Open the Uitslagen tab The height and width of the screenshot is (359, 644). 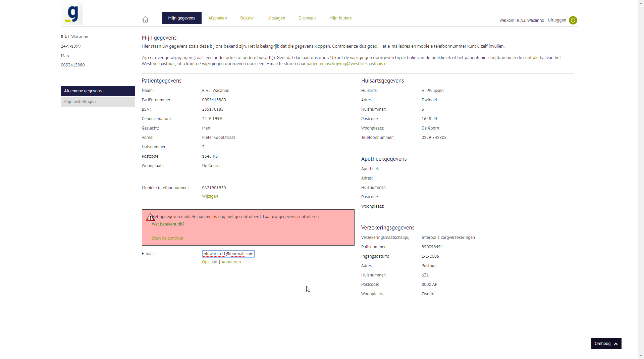[x=276, y=18]
